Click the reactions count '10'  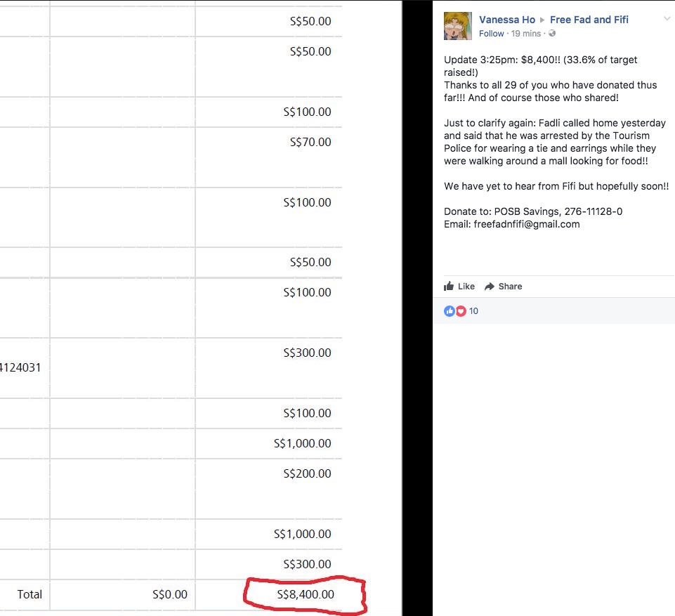(x=473, y=310)
